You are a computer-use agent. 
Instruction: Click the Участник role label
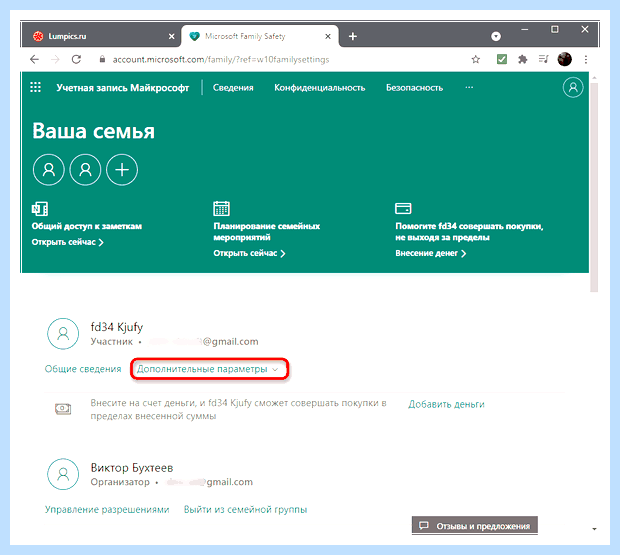pyautogui.click(x=112, y=342)
